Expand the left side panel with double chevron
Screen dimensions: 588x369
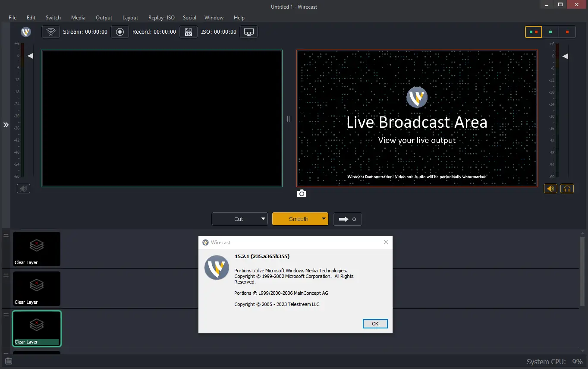point(6,125)
